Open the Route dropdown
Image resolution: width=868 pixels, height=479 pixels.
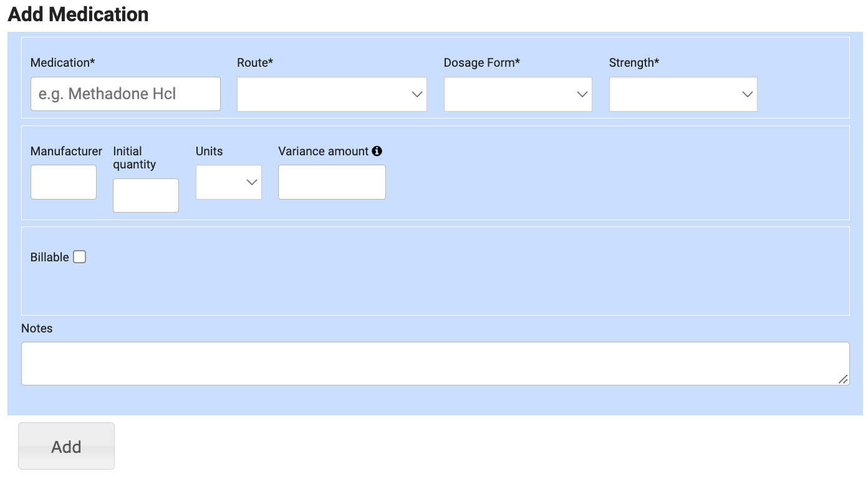[332, 94]
